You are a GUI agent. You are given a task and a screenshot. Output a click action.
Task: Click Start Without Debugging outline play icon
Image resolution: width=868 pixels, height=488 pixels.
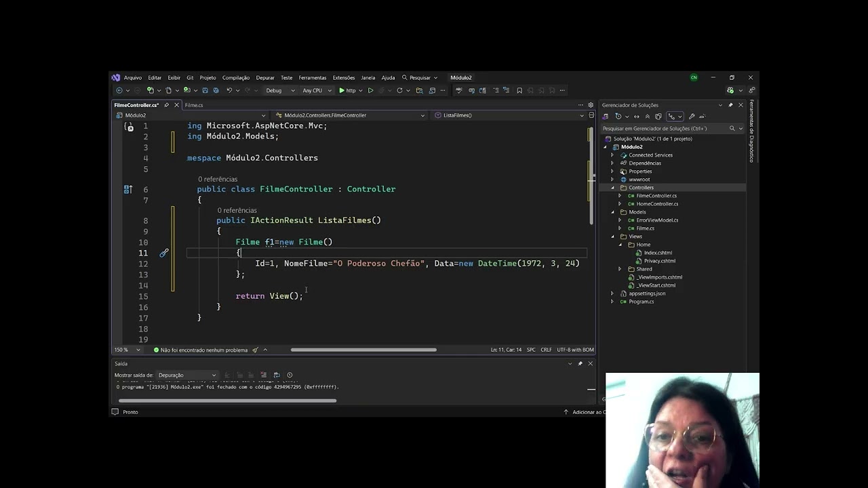(370, 90)
